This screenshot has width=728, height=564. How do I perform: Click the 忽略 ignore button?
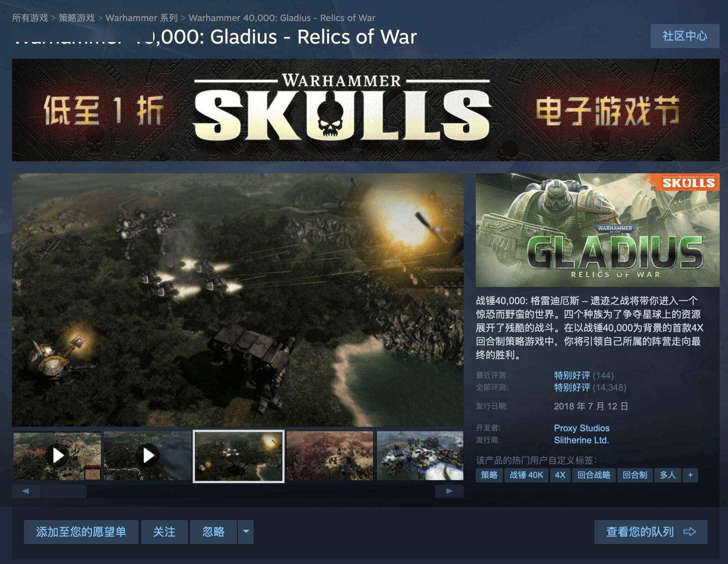(x=213, y=532)
